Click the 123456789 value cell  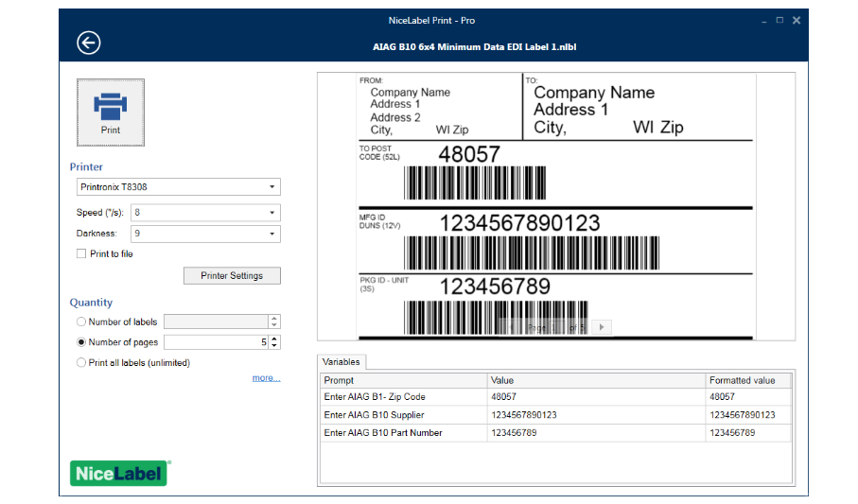click(597, 433)
